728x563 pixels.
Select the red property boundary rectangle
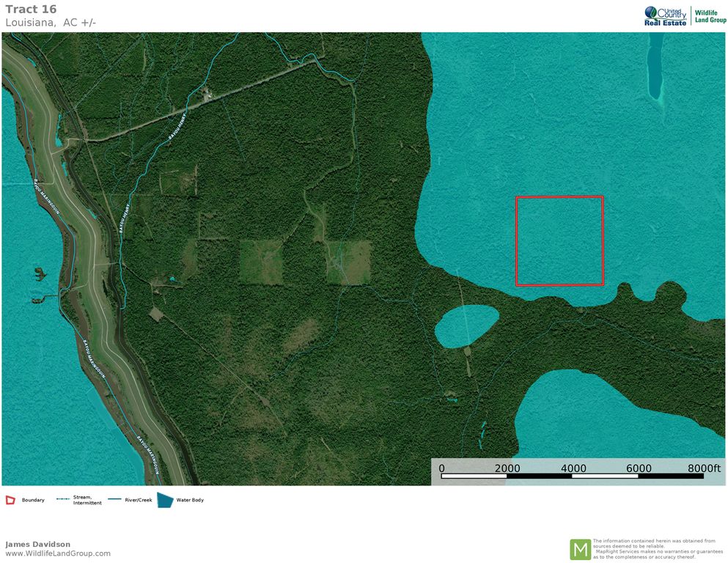click(560, 241)
